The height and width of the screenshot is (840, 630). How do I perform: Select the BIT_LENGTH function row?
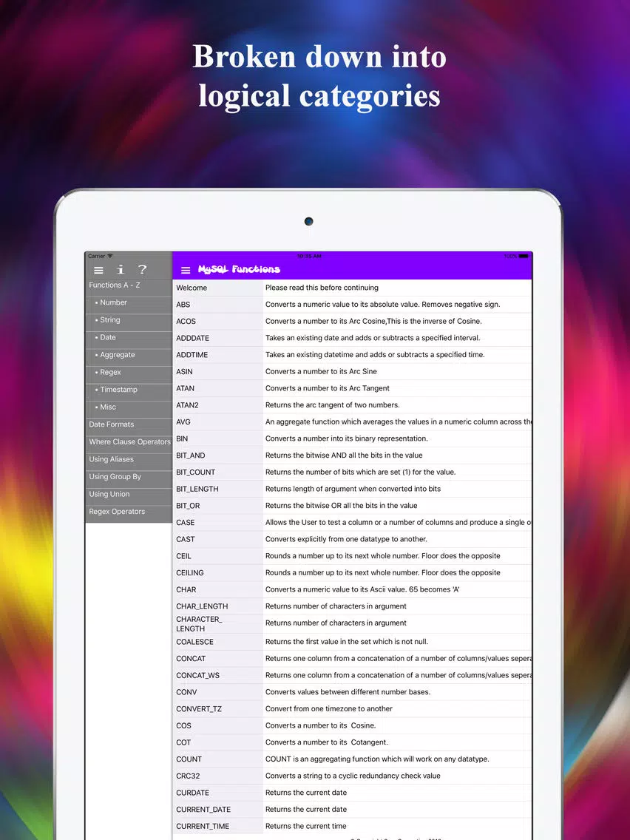352,489
